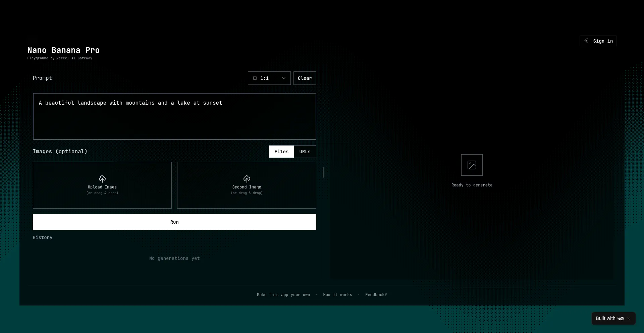This screenshot has width=644, height=333.
Task: Click the sign-in arrow icon
Action: (586, 41)
